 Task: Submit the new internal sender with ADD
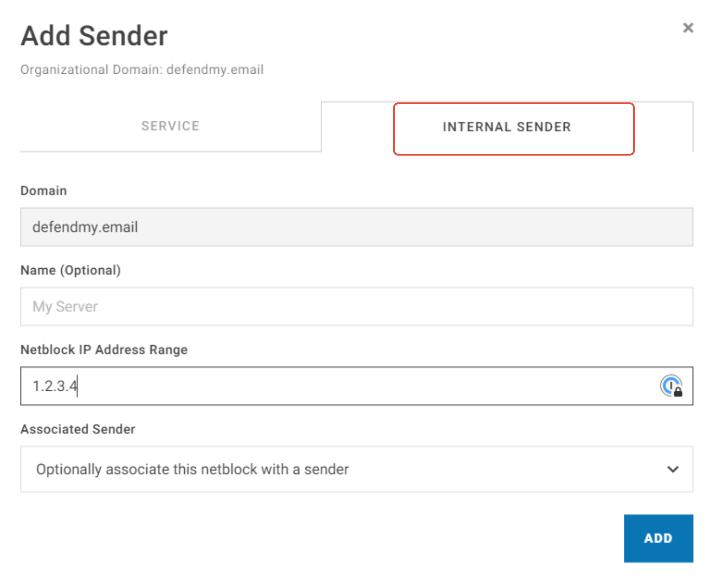tap(658, 538)
